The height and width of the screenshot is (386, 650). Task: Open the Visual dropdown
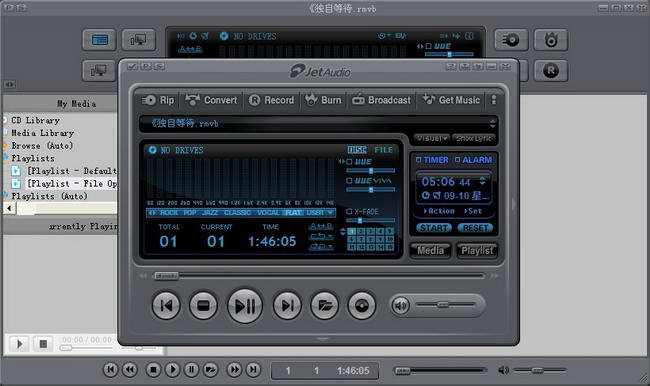click(432, 138)
